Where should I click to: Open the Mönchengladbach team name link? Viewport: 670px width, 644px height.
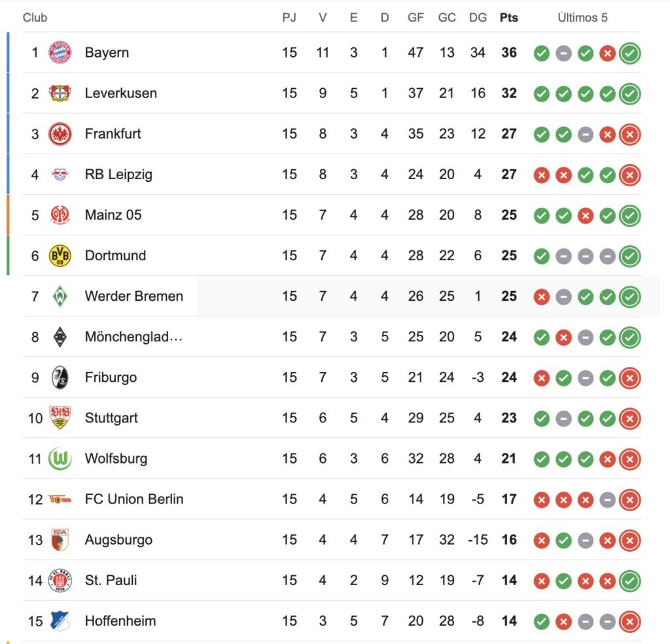[x=133, y=337]
